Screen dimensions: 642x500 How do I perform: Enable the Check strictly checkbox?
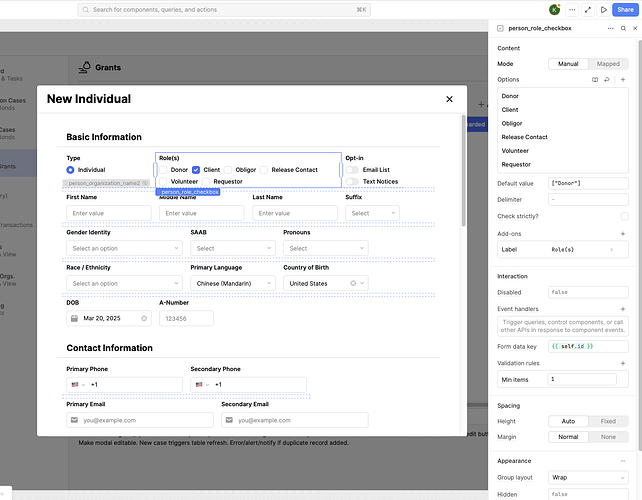click(x=624, y=216)
